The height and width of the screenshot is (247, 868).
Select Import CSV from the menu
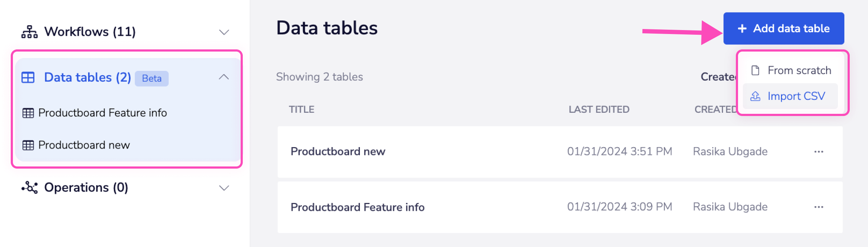pos(796,96)
